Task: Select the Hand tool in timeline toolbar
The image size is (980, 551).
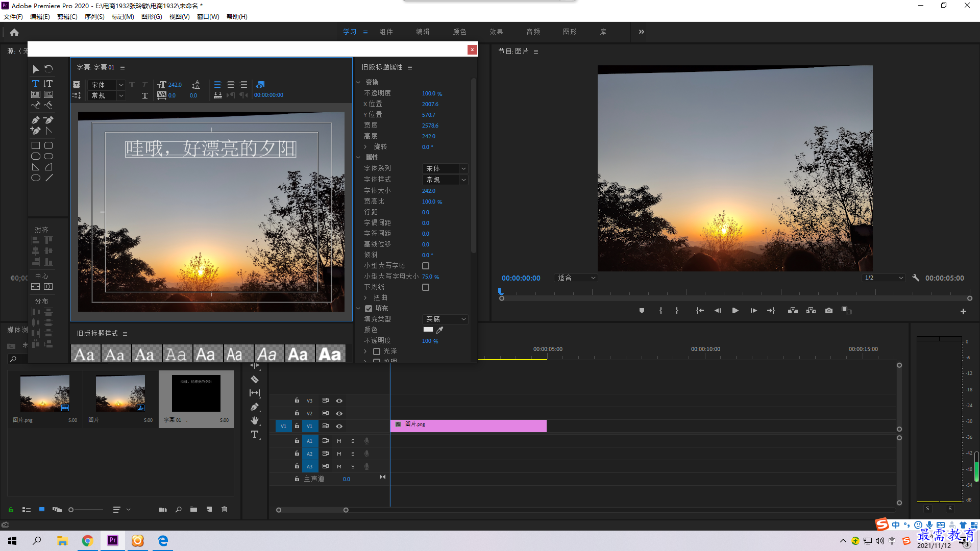Action: coord(255,420)
